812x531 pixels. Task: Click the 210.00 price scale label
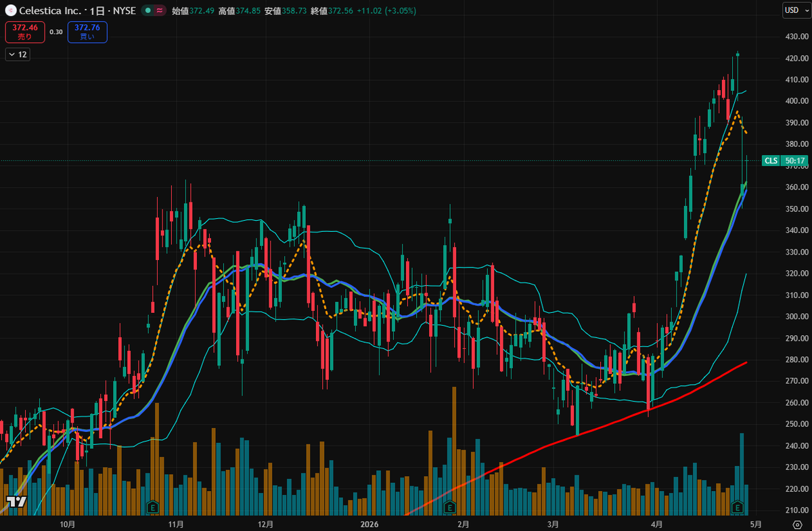[x=796, y=511]
